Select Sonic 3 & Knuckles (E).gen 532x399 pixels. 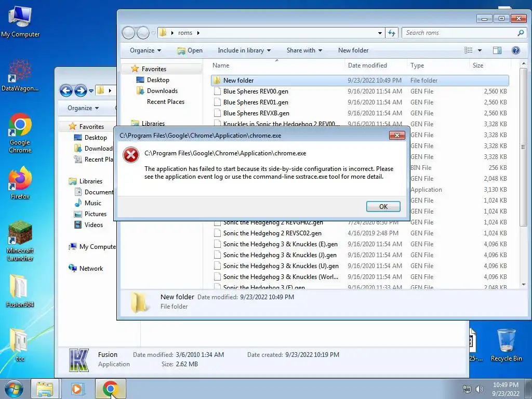(360, 244)
